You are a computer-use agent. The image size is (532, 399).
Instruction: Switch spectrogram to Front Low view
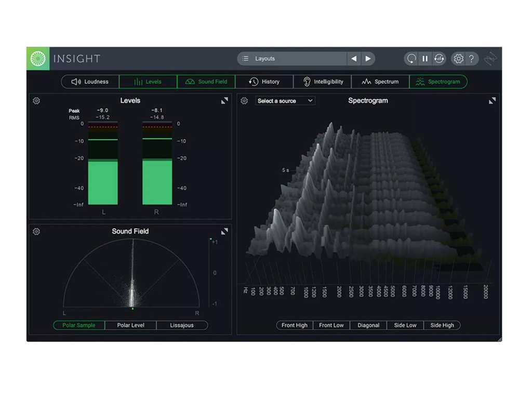coord(331,325)
